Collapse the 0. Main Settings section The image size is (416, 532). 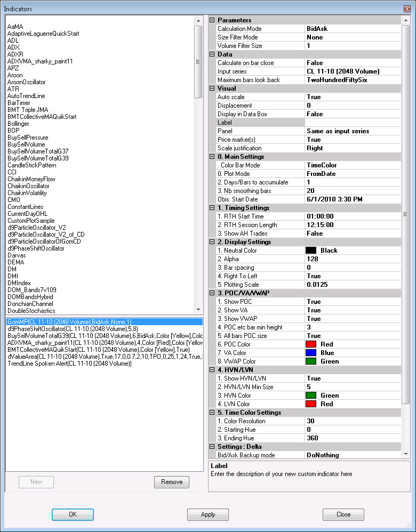click(x=212, y=156)
